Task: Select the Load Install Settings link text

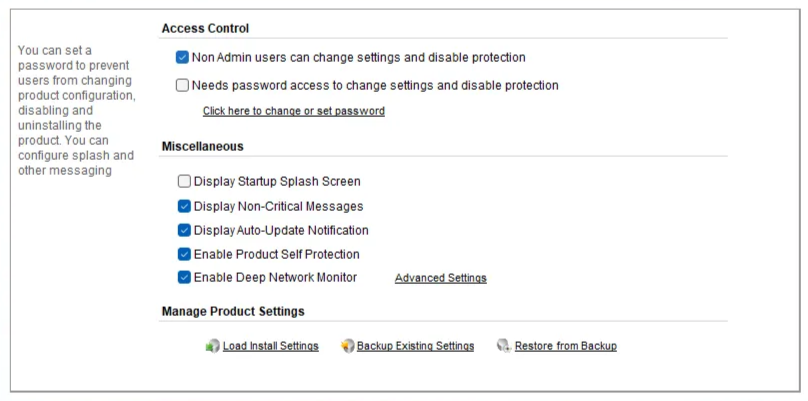Action: tap(272, 346)
